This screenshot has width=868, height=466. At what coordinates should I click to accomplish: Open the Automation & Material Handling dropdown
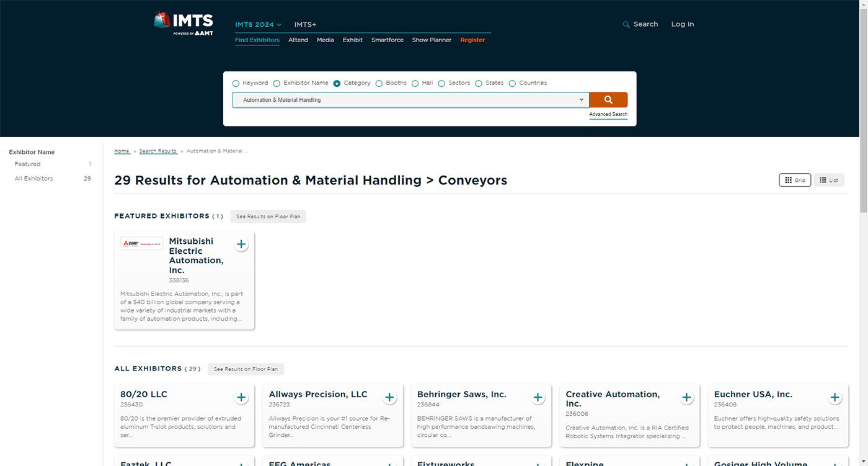tap(410, 100)
